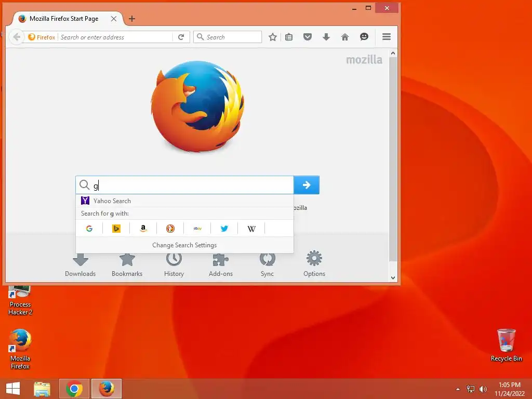Search with Twitter icon in dropdown
532x399 pixels.
click(224, 229)
